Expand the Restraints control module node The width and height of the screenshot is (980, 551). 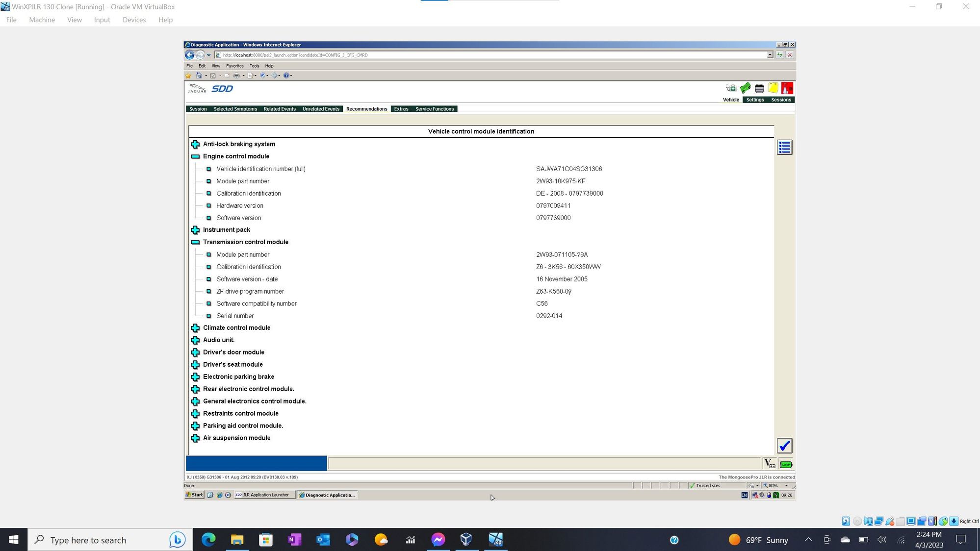click(x=195, y=414)
